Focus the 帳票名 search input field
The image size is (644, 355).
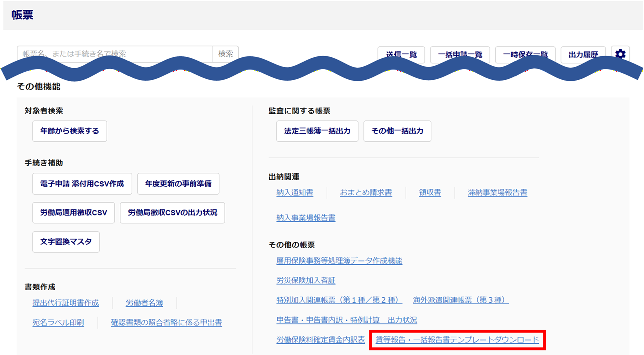[x=115, y=54]
